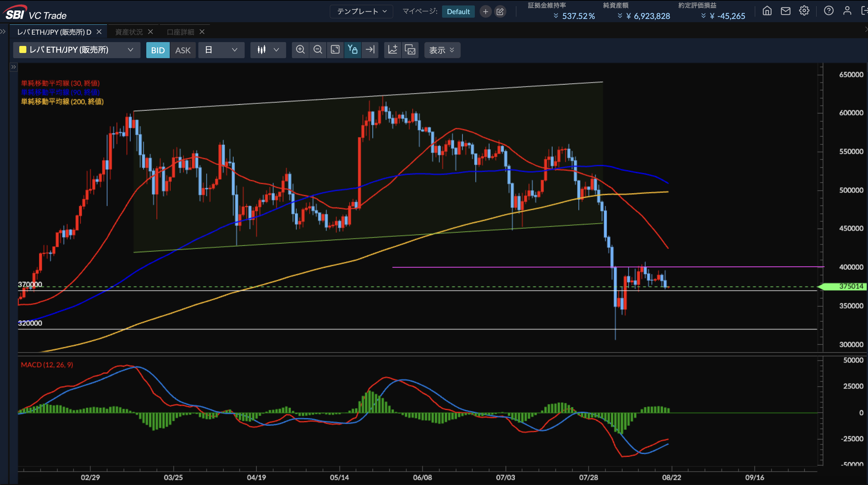Click the logout icon
Viewport: 868px width, 485px height.
(x=864, y=11)
